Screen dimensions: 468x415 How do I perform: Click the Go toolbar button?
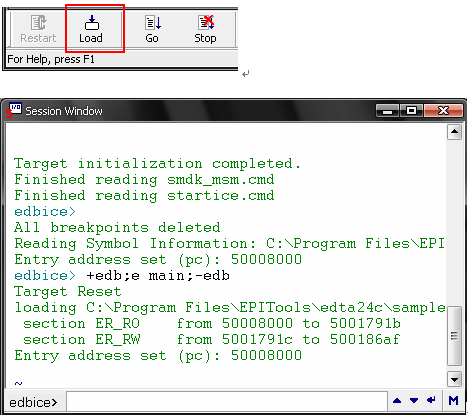152,29
